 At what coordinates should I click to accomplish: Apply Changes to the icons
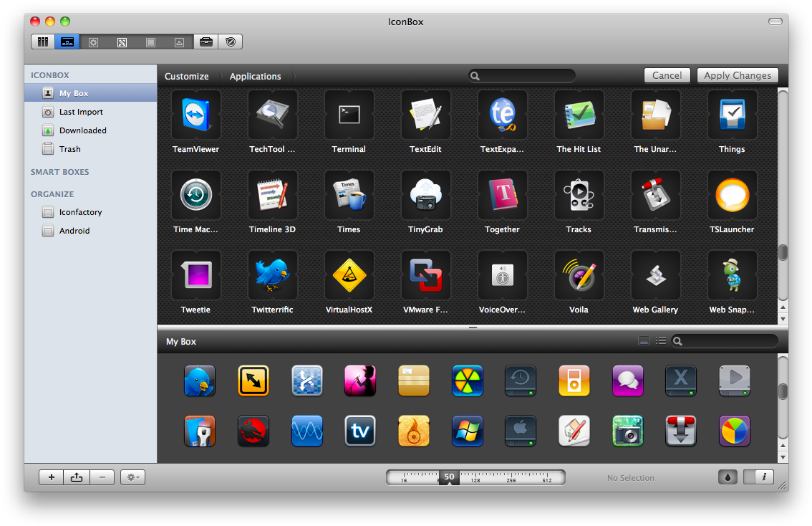click(x=738, y=76)
